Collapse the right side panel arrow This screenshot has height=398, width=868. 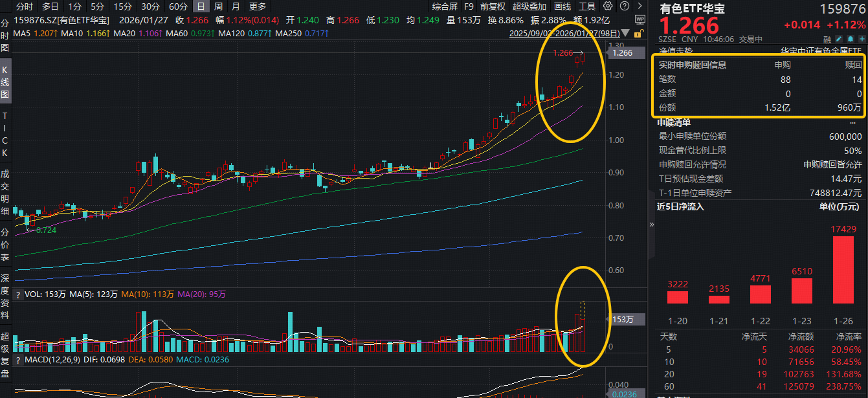[652, 225]
